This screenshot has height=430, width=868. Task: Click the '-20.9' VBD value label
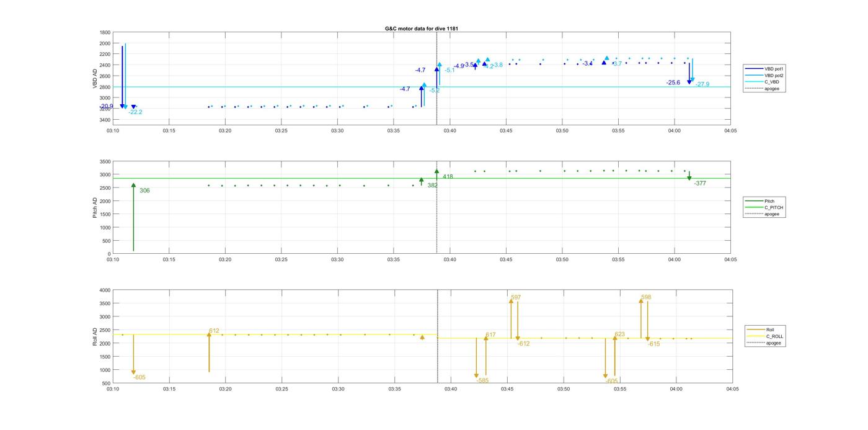106,107
